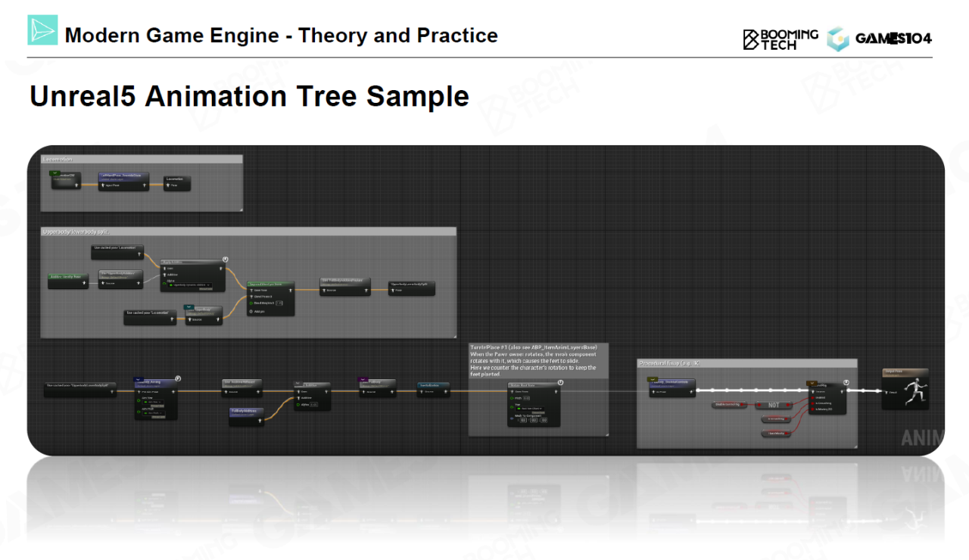The height and width of the screenshot is (560, 969).
Task: Click the Alpha value field on Additive node
Action: [314, 405]
